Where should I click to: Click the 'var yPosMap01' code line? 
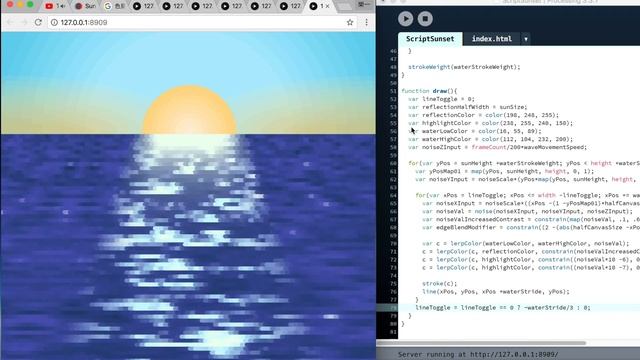504,171
